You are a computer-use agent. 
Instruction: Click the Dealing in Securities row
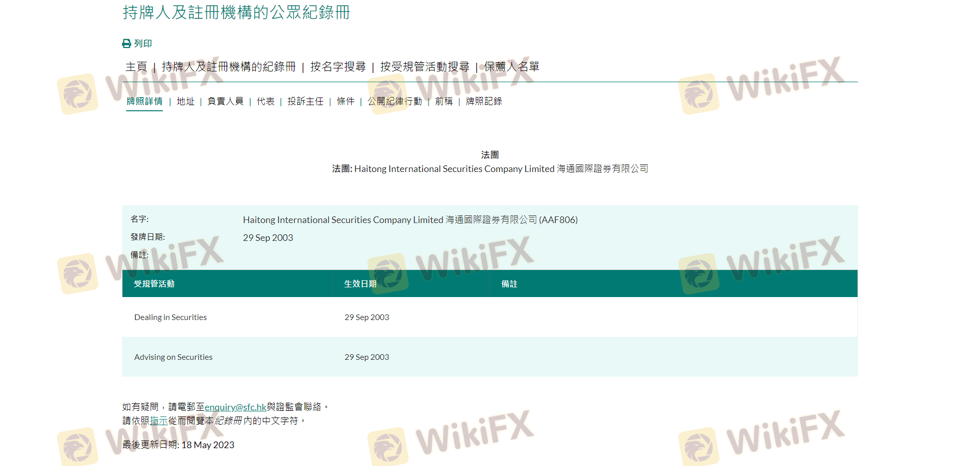pos(170,317)
